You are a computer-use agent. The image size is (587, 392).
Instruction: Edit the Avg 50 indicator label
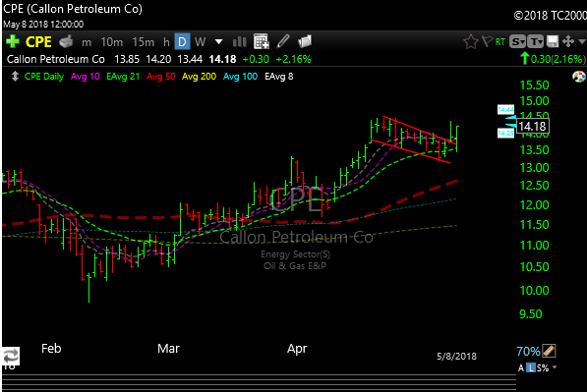(x=161, y=77)
